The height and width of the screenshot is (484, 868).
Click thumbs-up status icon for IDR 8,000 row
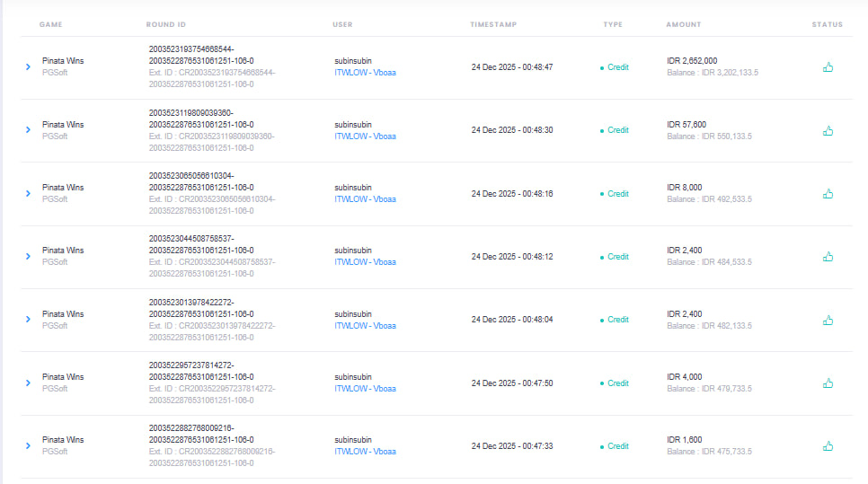pyautogui.click(x=828, y=193)
